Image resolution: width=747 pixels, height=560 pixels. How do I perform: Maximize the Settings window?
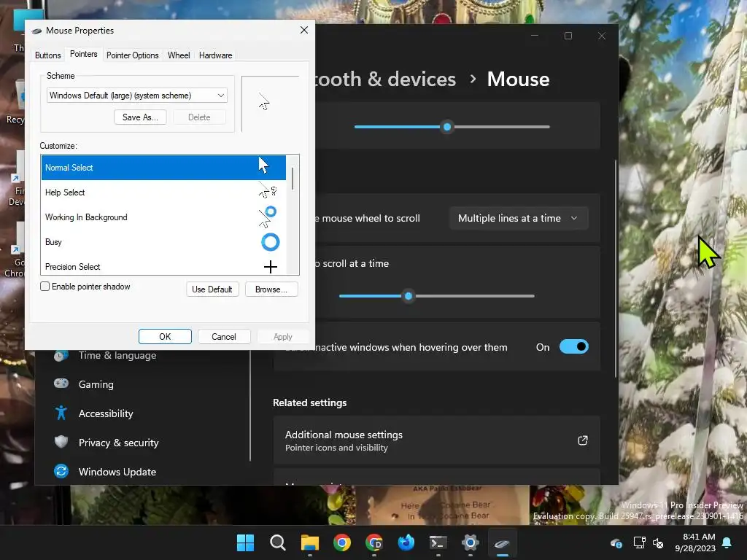pos(568,36)
